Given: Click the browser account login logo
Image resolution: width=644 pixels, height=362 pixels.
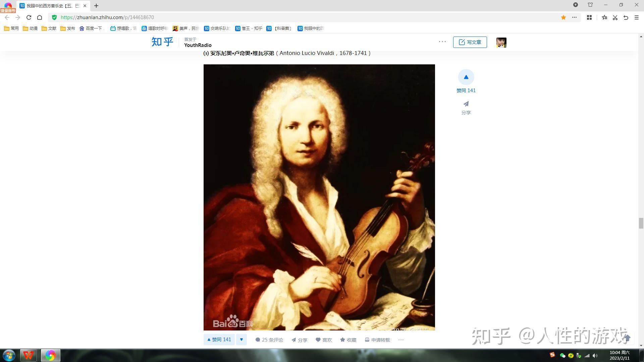Looking at the screenshot, I should tap(8, 7).
